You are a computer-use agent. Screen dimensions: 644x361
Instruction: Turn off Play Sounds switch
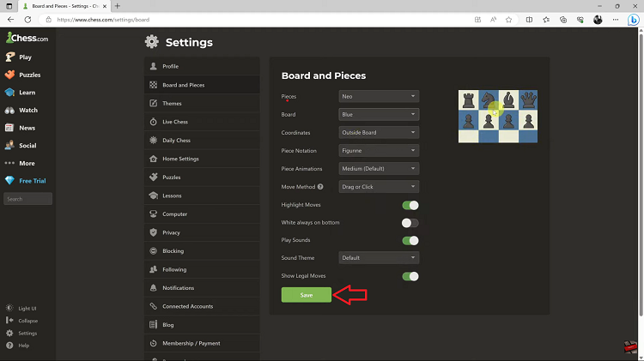410,240
